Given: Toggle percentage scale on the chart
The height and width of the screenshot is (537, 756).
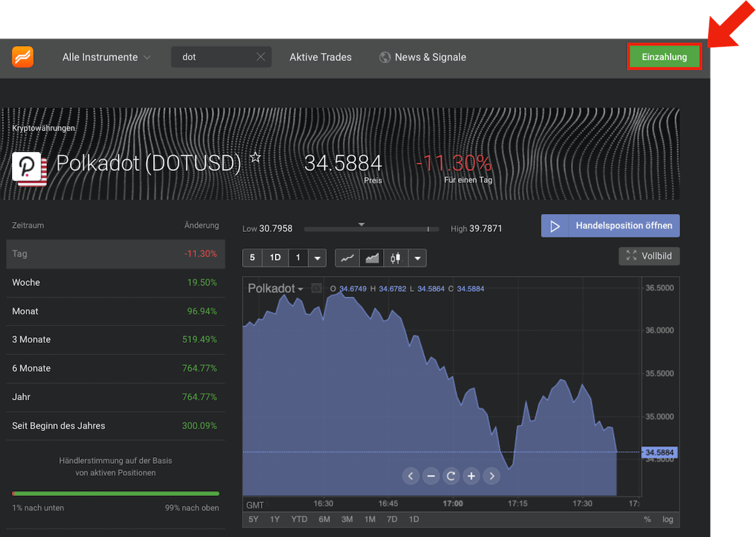Looking at the screenshot, I should click(x=646, y=519).
